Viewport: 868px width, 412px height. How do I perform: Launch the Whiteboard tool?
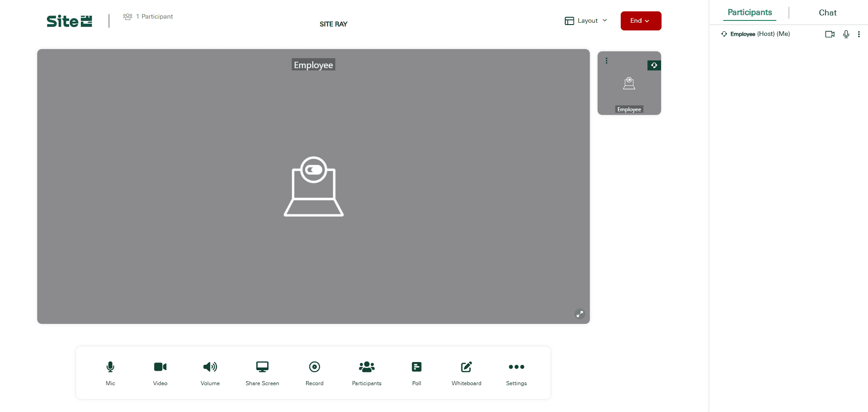pyautogui.click(x=466, y=367)
